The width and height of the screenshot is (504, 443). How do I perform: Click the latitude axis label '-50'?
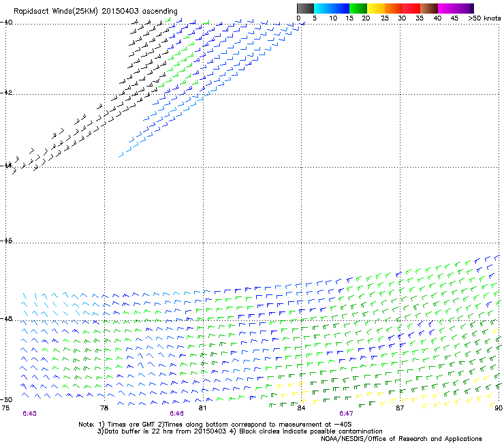coord(6,399)
